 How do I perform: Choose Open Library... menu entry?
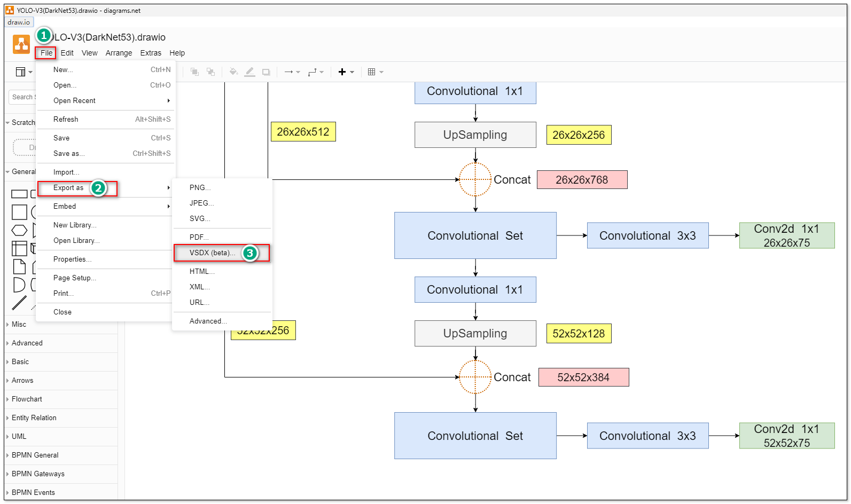(x=106, y=240)
